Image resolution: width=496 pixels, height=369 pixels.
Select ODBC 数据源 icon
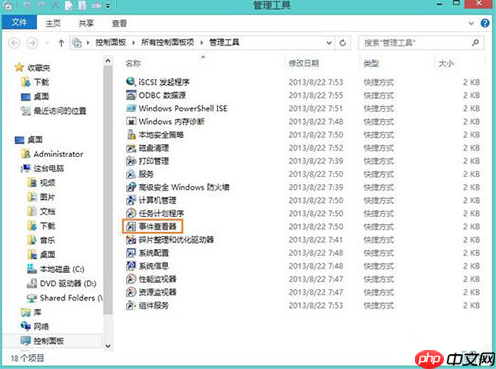pyautogui.click(x=131, y=95)
